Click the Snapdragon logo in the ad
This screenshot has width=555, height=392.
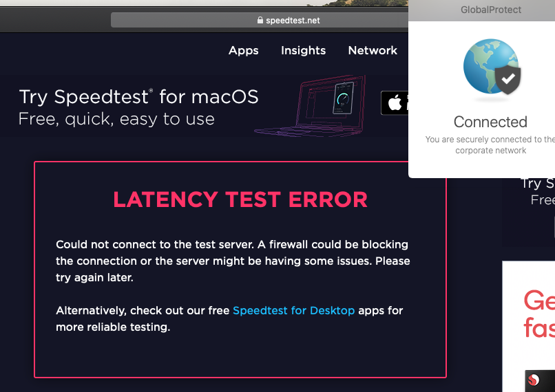[x=533, y=379]
